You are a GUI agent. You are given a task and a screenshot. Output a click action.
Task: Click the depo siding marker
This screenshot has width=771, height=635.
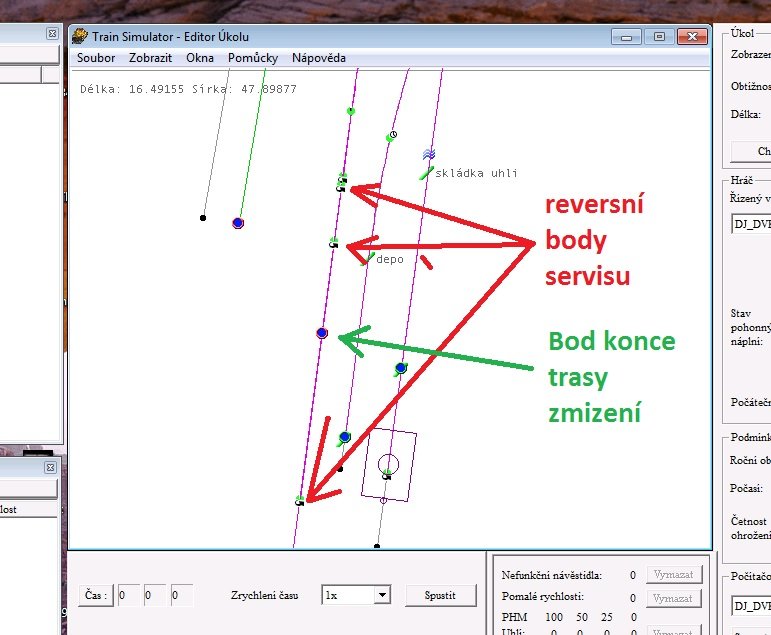point(370,258)
